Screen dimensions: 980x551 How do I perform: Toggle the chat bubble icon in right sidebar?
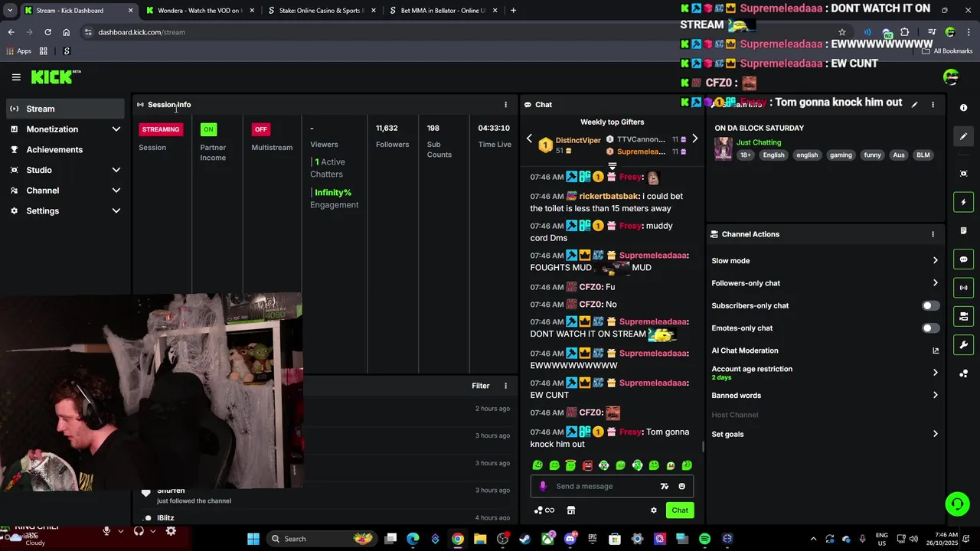pos(964,259)
